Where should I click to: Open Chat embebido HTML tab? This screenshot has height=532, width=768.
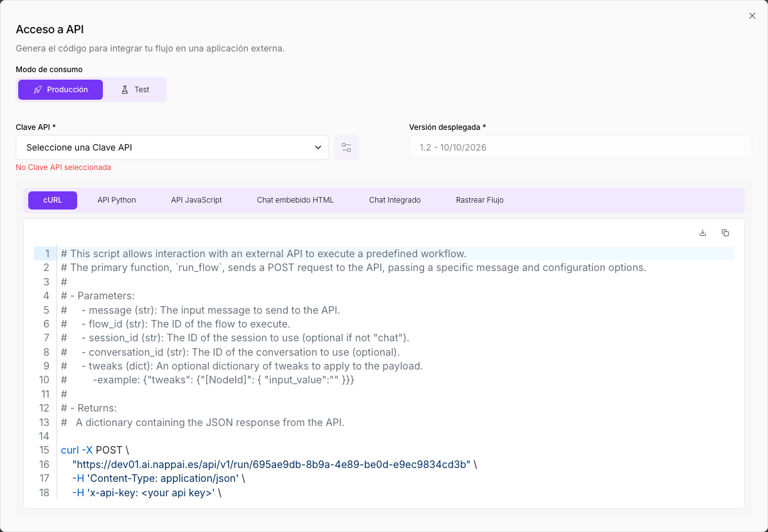(x=296, y=200)
